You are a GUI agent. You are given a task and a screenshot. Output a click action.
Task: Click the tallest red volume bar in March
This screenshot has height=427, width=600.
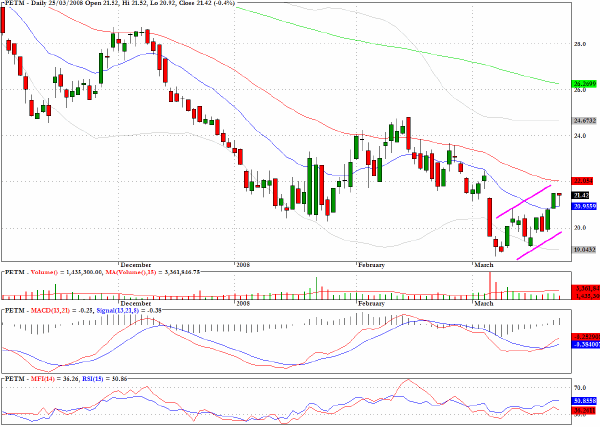coord(490,285)
